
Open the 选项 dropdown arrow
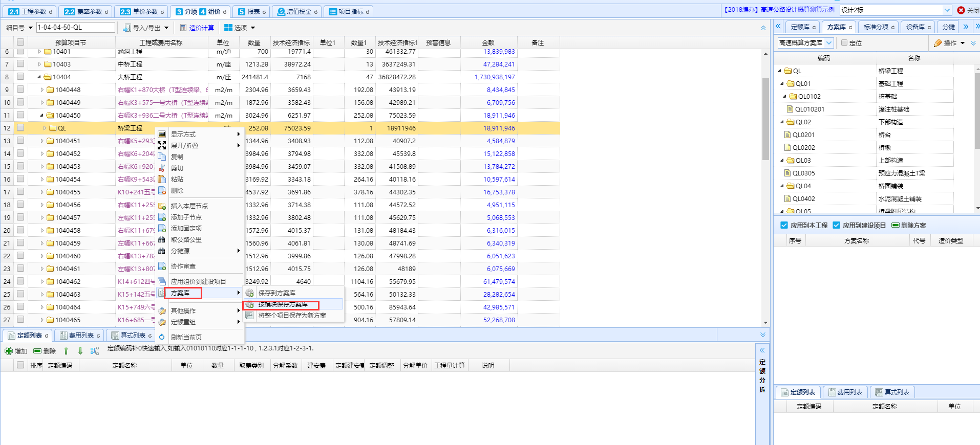253,28
